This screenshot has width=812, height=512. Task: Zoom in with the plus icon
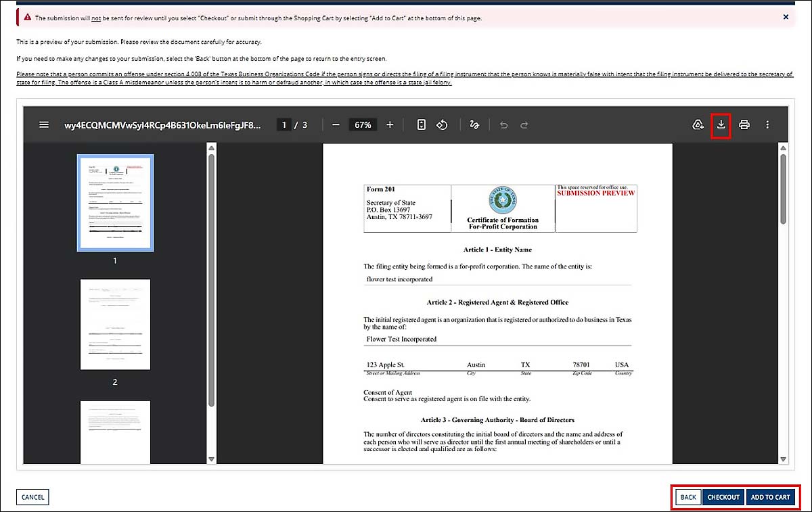(x=390, y=125)
